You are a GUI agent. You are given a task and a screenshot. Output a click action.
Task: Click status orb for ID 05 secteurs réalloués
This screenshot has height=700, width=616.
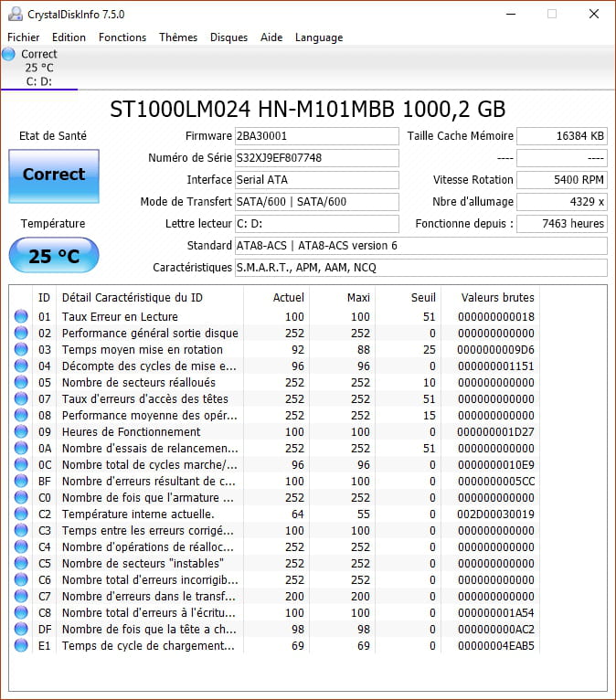(21, 382)
